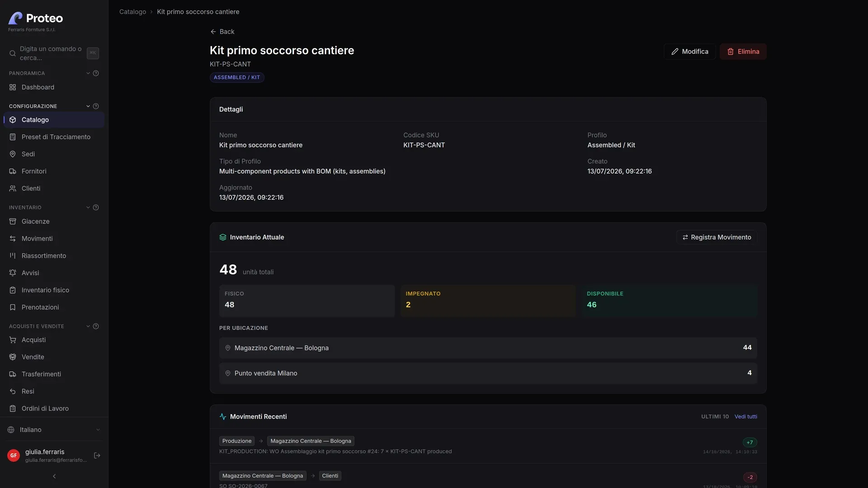The height and width of the screenshot is (488, 868).
Task: Click the Movimenti arrows icon
Action: click(x=13, y=239)
